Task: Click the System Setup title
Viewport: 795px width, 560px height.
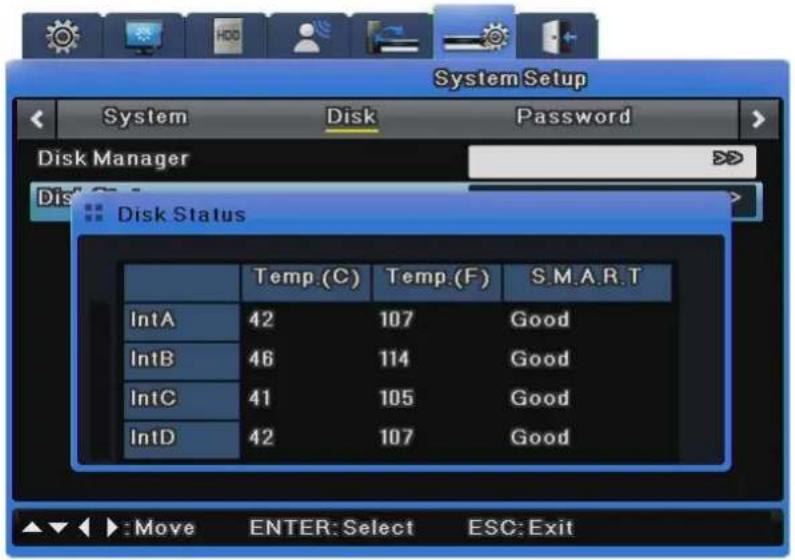Action: 511,79
